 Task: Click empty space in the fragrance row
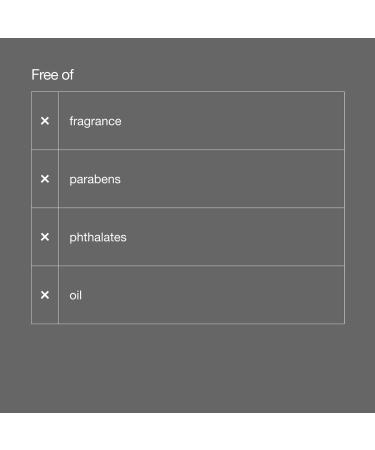tap(233, 121)
